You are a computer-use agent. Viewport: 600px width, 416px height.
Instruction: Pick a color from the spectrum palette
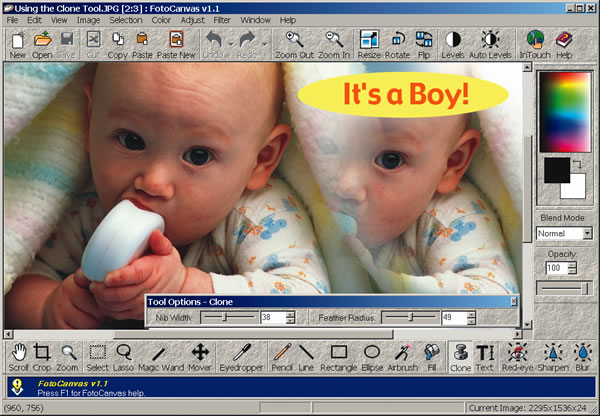click(x=565, y=112)
